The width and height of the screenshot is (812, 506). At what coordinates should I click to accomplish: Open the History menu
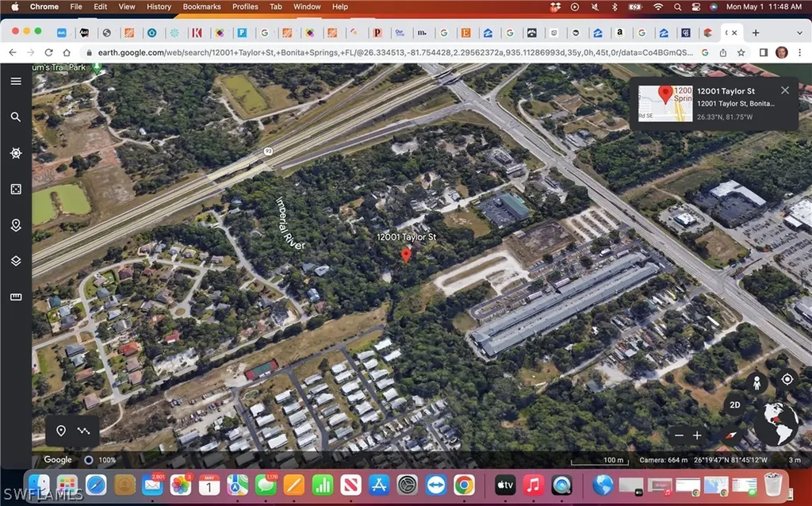(x=159, y=6)
